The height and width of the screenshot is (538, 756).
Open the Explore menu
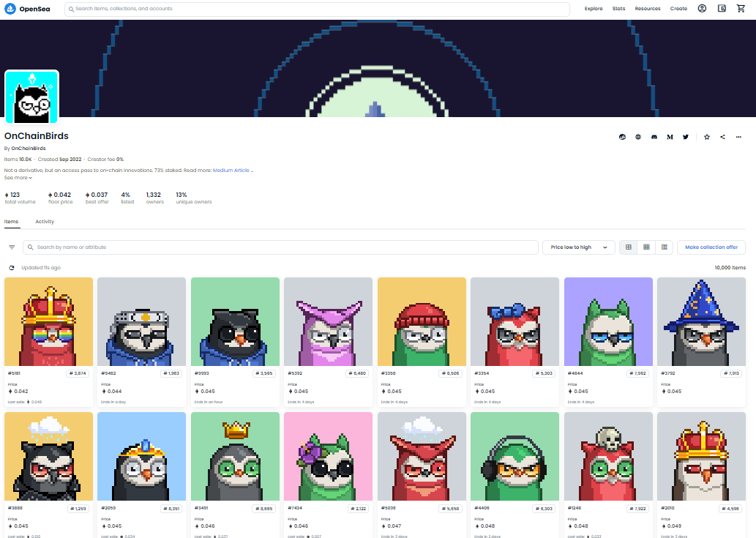point(594,9)
